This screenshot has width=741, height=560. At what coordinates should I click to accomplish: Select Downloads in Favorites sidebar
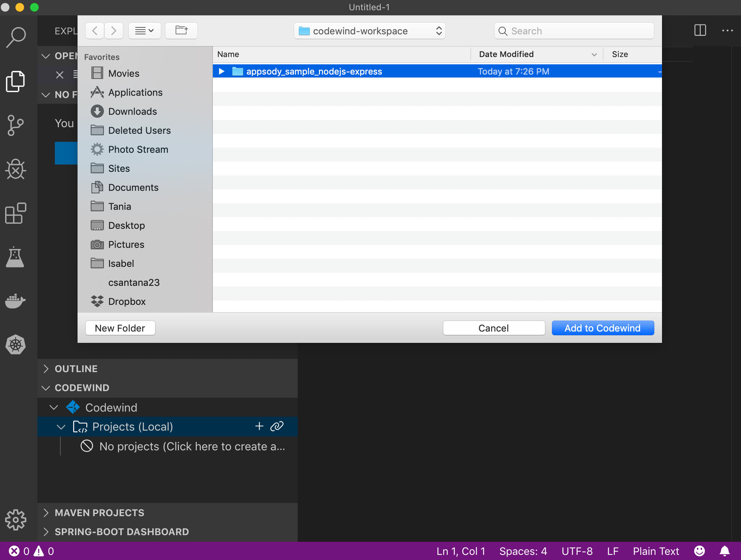coord(133,111)
